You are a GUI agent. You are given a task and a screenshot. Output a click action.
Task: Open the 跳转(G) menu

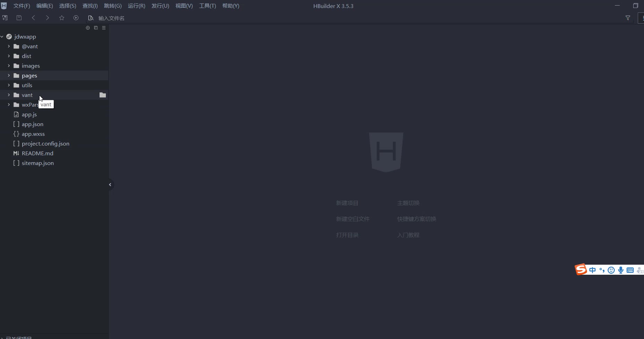(x=113, y=6)
